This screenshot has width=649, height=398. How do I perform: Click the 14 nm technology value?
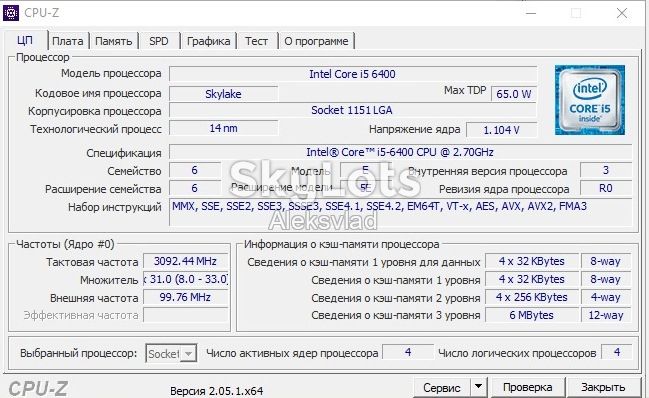tap(224, 128)
